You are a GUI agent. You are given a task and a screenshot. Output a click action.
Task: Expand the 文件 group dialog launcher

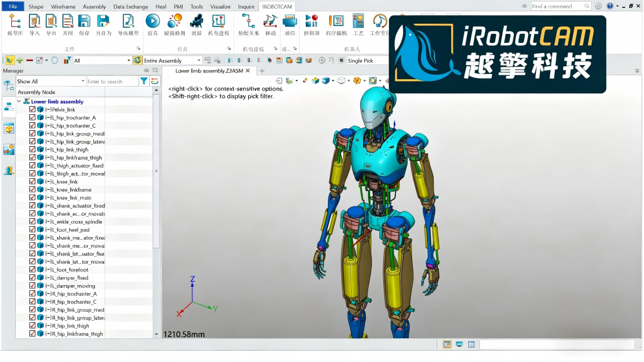tap(139, 49)
